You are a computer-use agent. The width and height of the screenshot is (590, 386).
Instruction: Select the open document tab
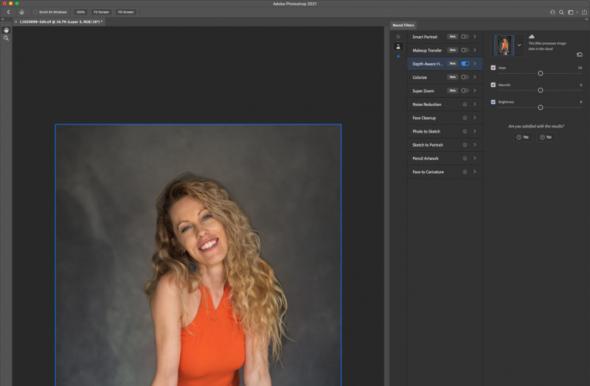tap(60, 22)
